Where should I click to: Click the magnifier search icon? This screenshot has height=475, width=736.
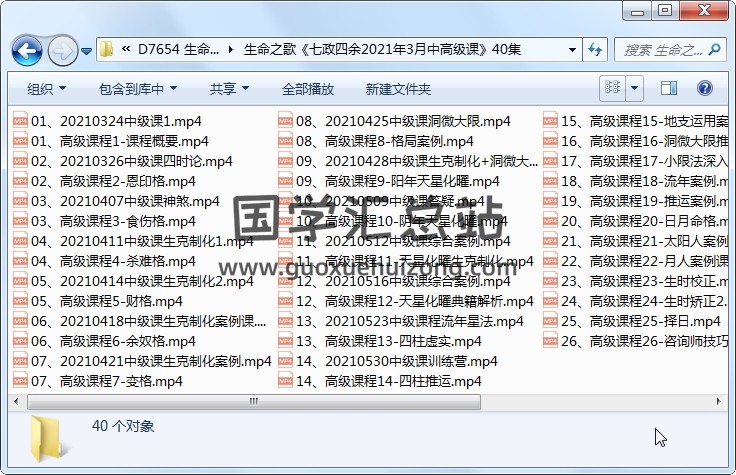click(x=714, y=49)
